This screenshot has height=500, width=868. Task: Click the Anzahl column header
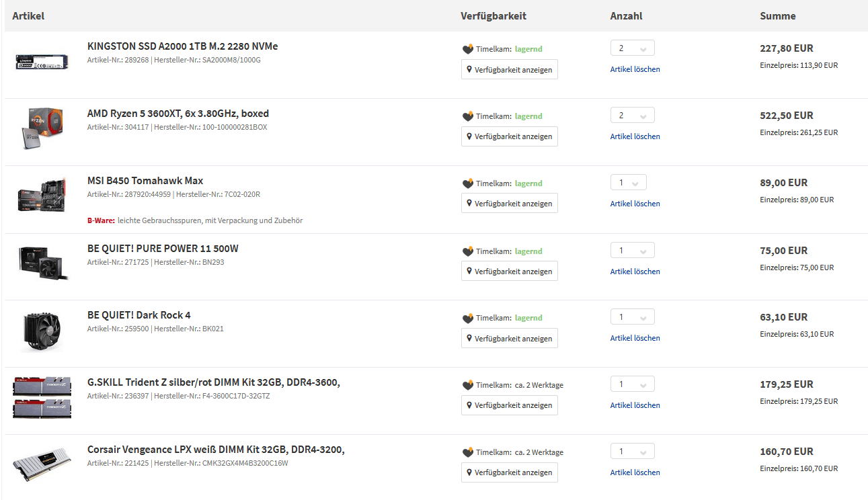click(x=626, y=15)
